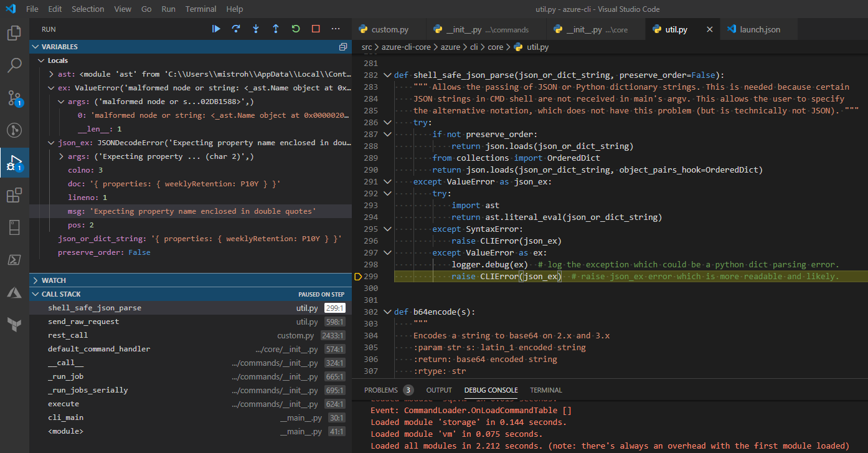Open Source Control in the activity bar
This screenshot has height=453, width=868.
pyautogui.click(x=14, y=98)
